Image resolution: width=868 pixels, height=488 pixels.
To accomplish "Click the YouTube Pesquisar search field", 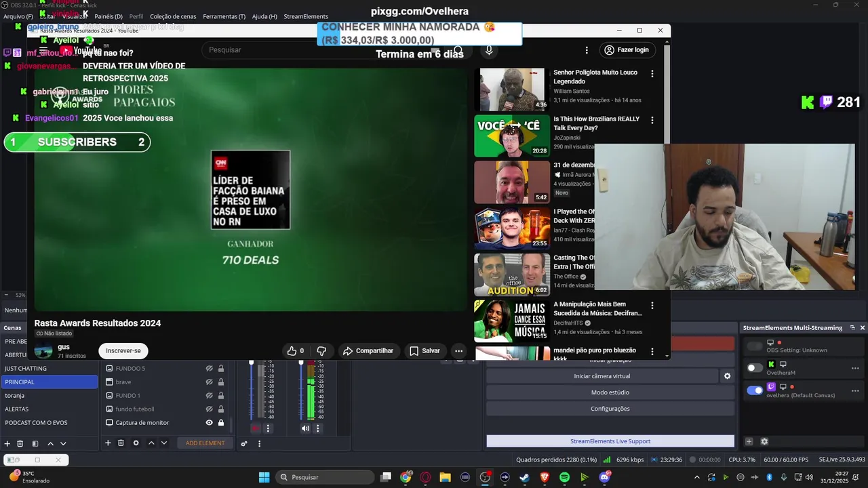I will (x=322, y=50).
